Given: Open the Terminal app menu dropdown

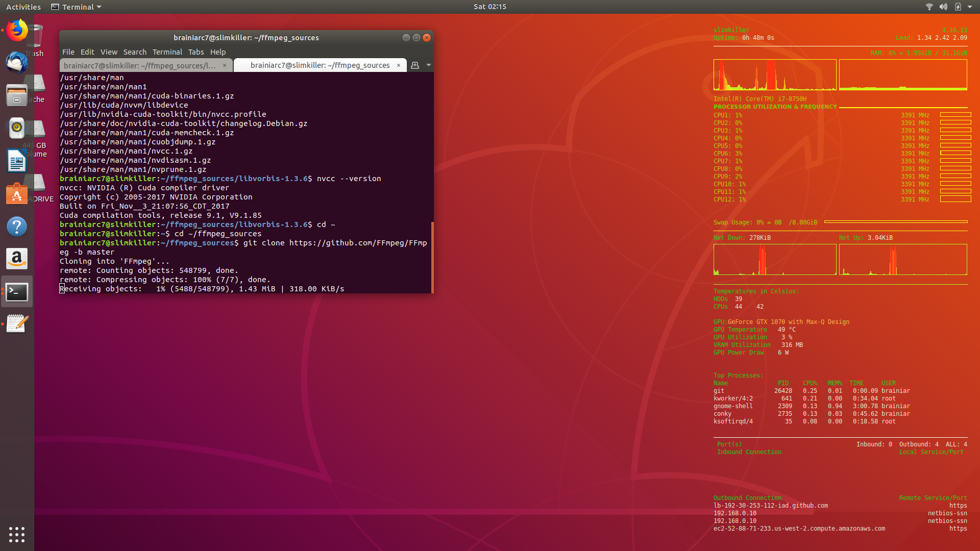Looking at the screenshot, I should click(x=77, y=7).
